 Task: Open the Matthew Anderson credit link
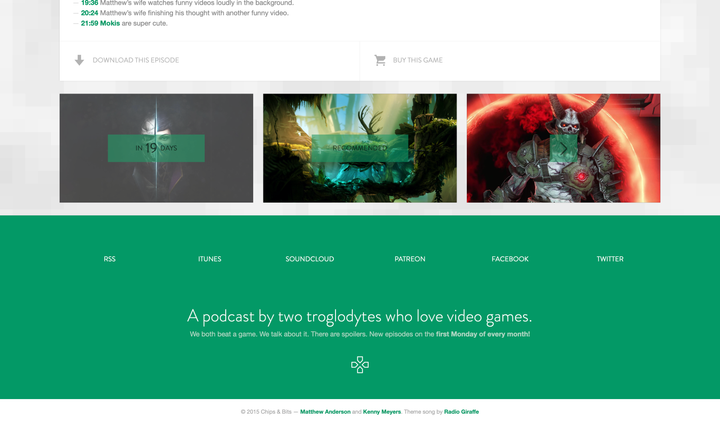pos(325,412)
